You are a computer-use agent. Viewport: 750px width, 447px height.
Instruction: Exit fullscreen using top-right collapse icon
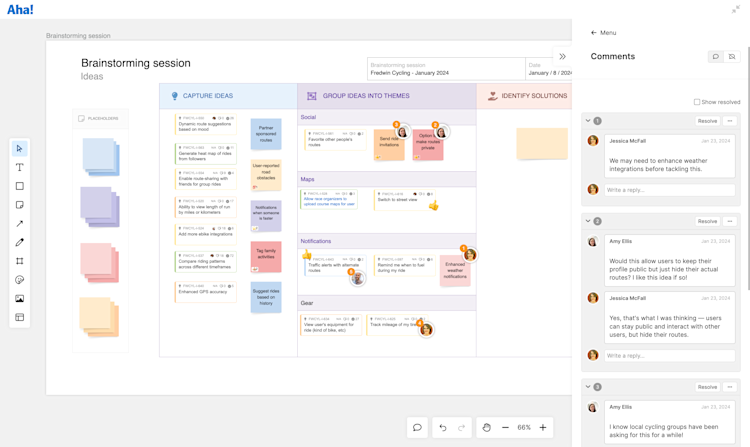pyautogui.click(x=736, y=10)
